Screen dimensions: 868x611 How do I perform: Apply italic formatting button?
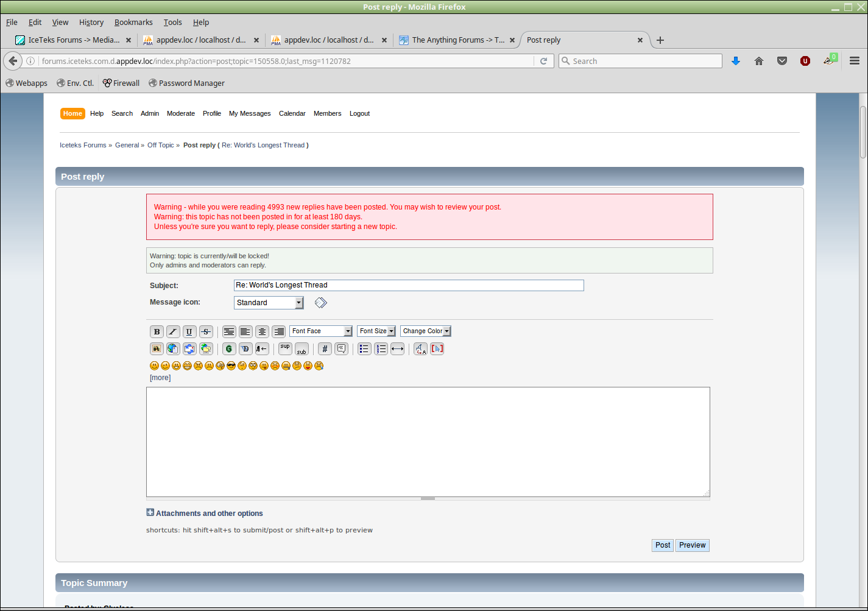[x=173, y=331]
